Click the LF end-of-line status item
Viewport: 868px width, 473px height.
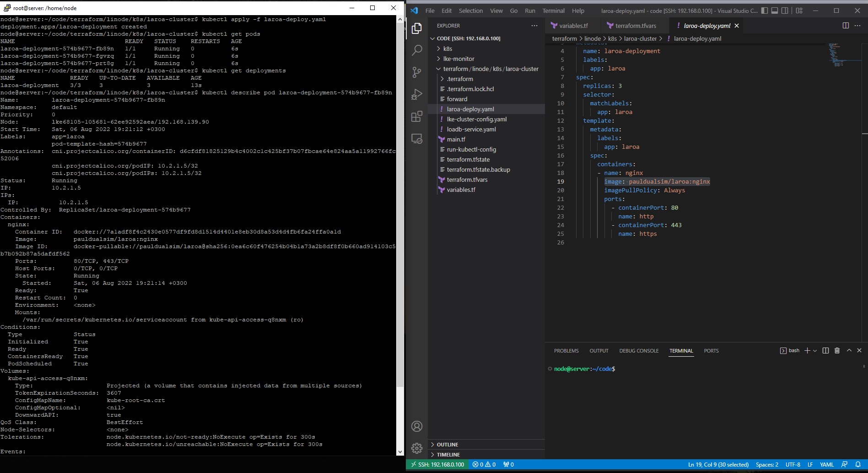click(809, 464)
